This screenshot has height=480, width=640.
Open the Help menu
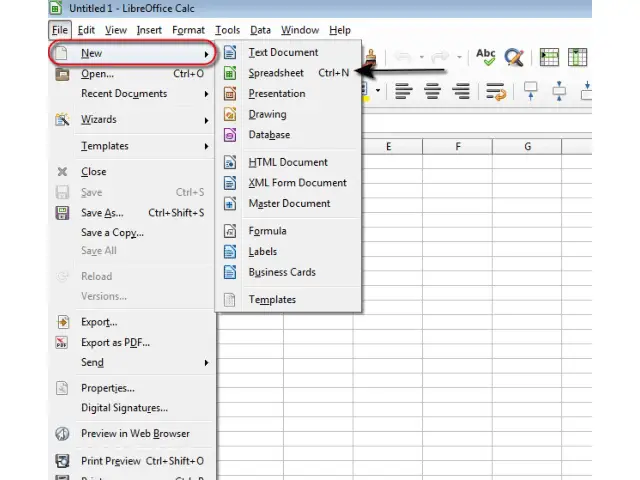point(340,30)
